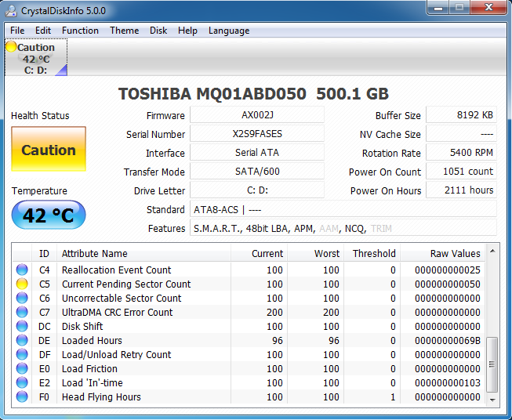The image size is (512, 420).
Task: Click the Raw Values column header
Action: [x=442, y=254]
